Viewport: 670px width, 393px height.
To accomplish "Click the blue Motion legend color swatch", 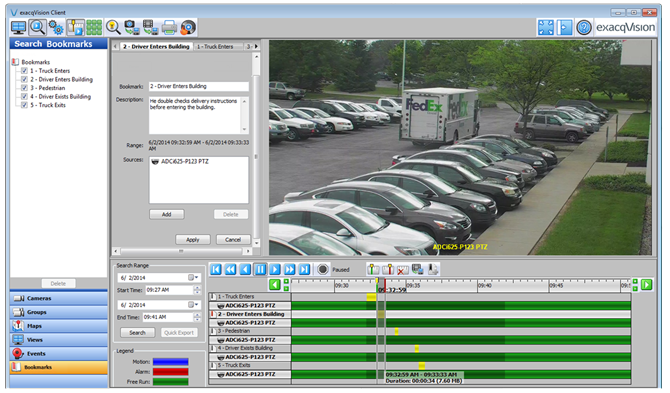I will click(170, 362).
